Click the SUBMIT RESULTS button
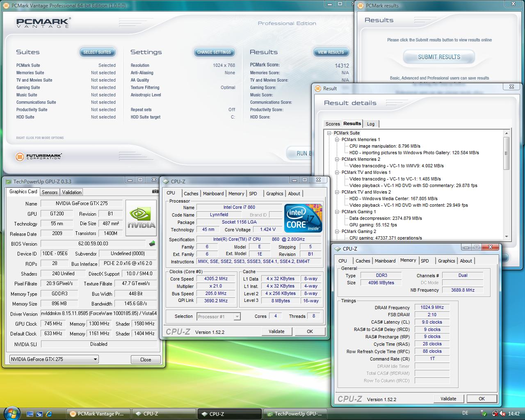525x420 pixels. point(439,57)
